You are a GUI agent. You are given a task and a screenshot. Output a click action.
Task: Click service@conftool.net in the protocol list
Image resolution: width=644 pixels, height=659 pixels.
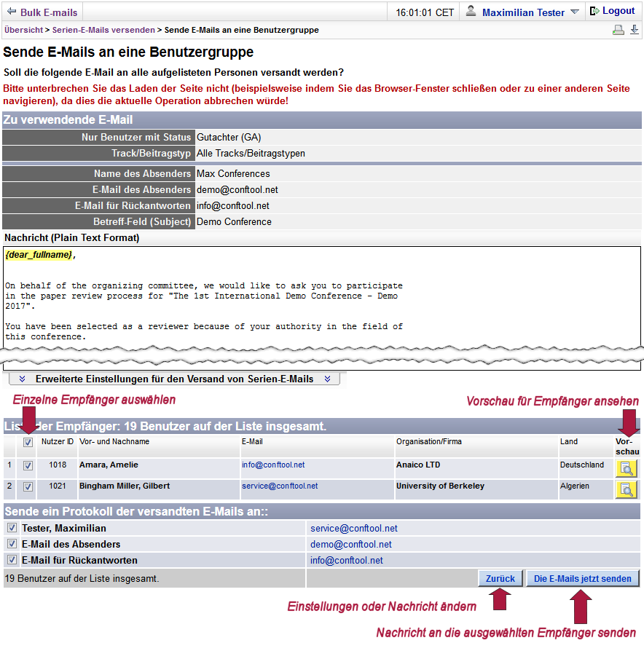[x=354, y=529]
